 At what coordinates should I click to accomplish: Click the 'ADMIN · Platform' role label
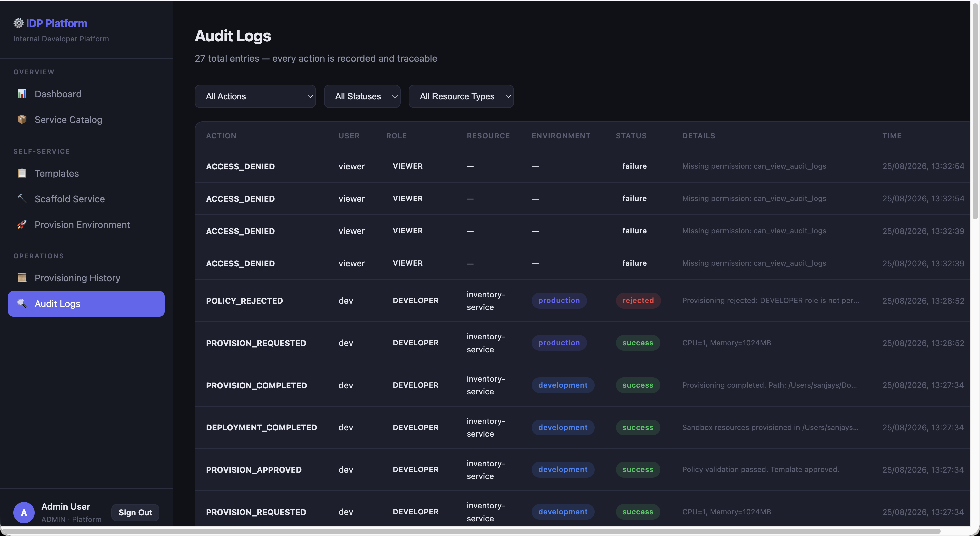[72, 519]
